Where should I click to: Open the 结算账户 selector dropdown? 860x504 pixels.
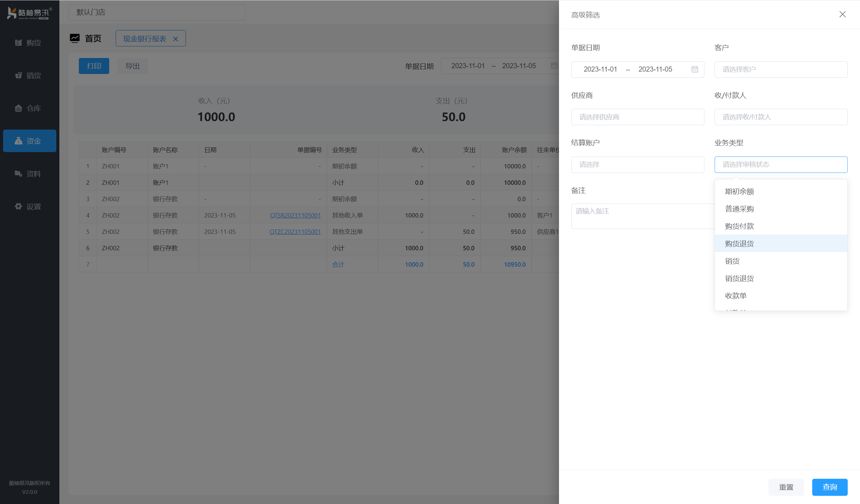coord(638,164)
